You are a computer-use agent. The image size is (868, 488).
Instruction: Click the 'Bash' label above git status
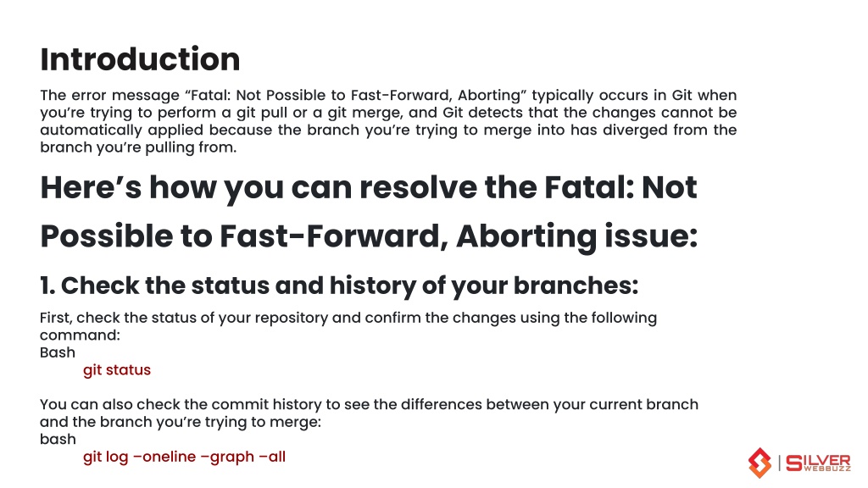(x=58, y=352)
